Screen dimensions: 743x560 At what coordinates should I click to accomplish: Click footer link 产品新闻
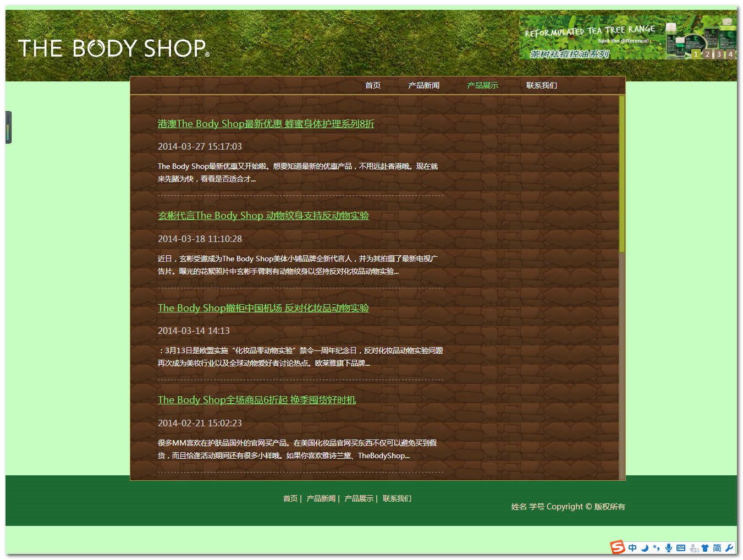pyautogui.click(x=321, y=498)
